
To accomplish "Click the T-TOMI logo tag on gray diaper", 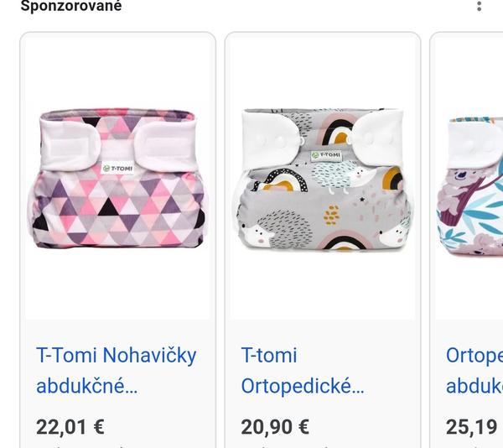I will coord(325,155).
